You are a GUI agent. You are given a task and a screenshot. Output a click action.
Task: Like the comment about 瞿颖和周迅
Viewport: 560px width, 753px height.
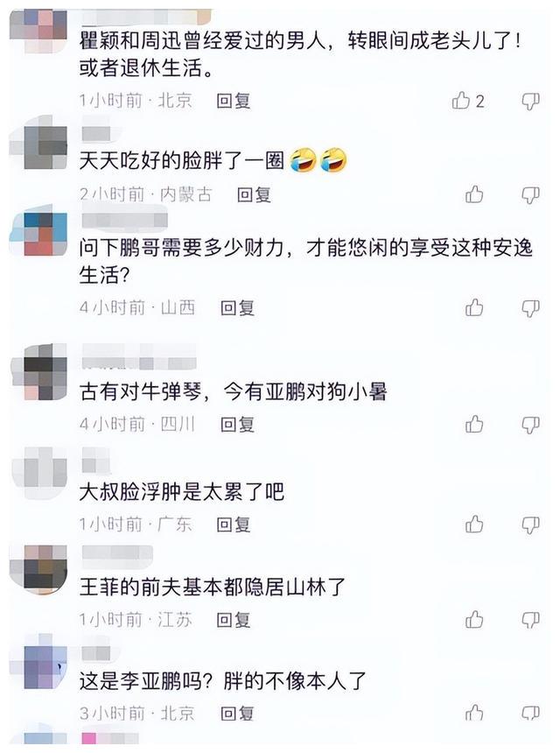pyautogui.click(x=461, y=101)
